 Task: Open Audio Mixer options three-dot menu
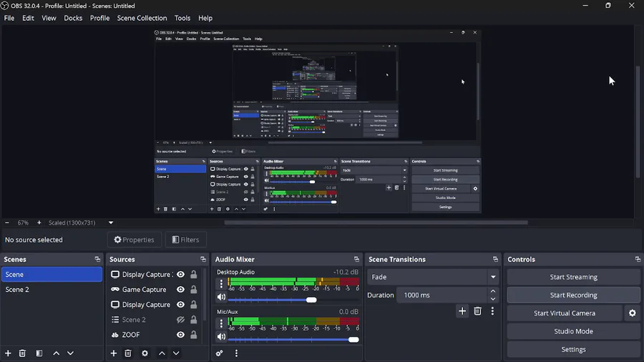coord(236,353)
